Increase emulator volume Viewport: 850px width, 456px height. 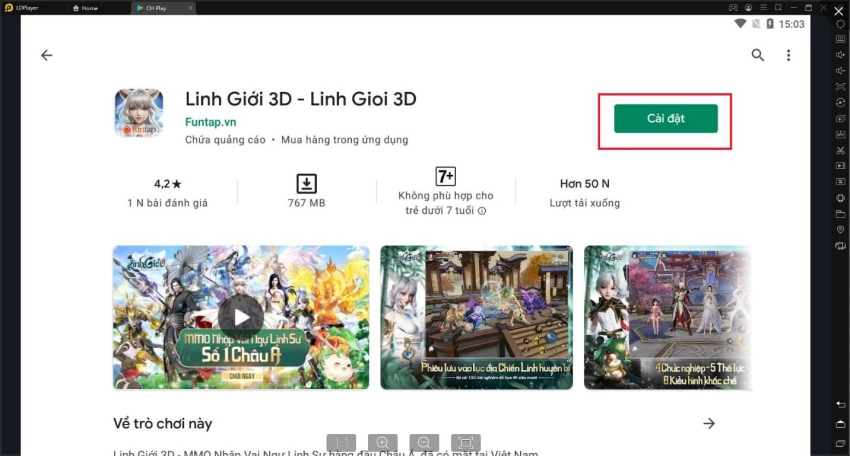point(840,55)
